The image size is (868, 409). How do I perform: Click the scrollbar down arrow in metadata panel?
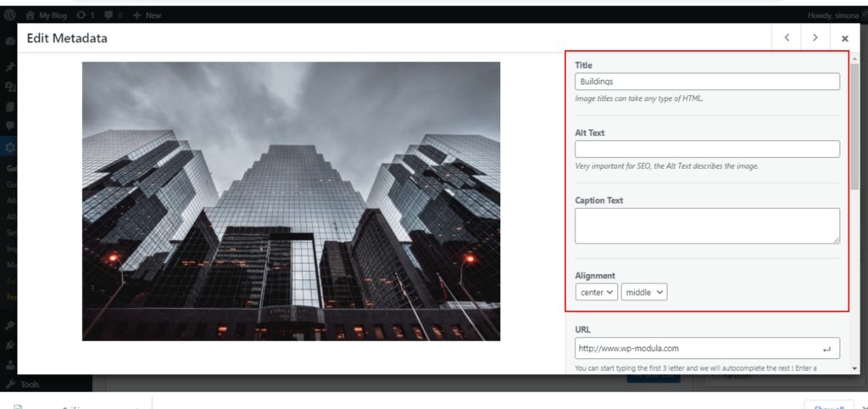[x=854, y=367]
